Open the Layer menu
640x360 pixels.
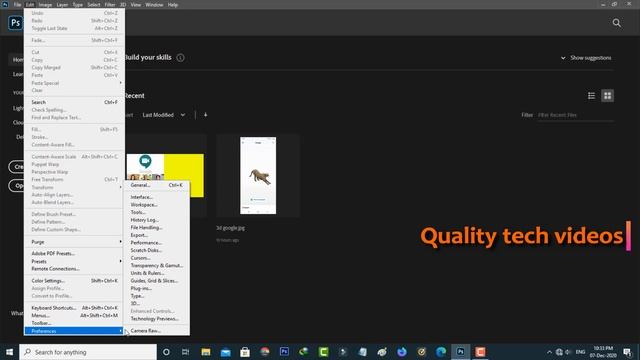62,4
